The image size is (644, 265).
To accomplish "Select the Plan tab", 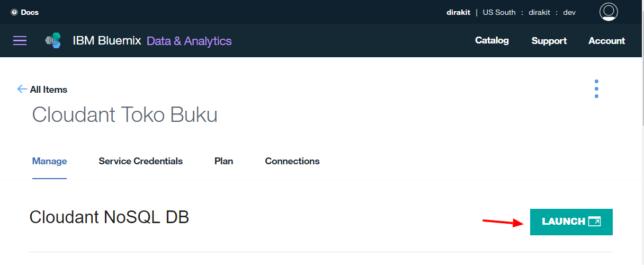I will point(223,161).
